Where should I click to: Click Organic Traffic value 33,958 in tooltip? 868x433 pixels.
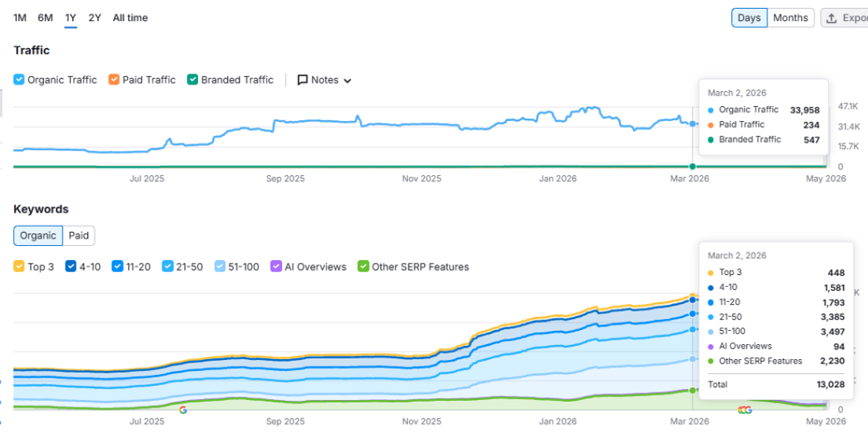(805, 110)
